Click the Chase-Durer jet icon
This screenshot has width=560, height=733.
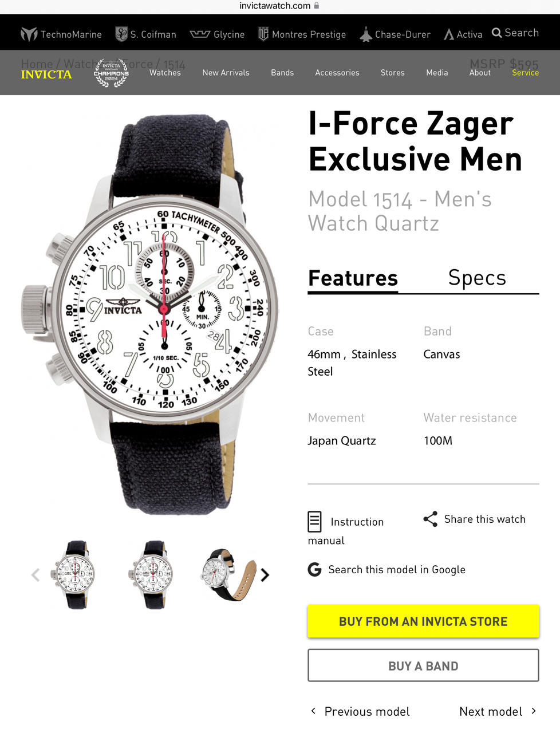point(366,34)
